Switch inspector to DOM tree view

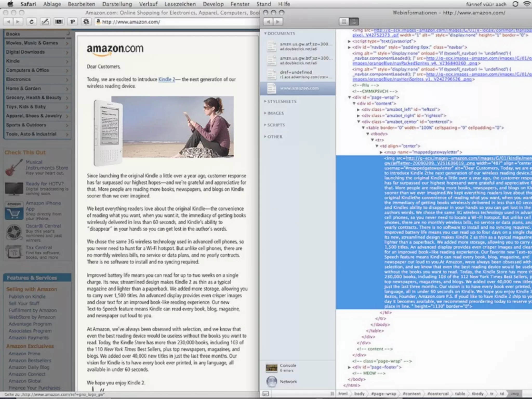(x=354, y=22)
